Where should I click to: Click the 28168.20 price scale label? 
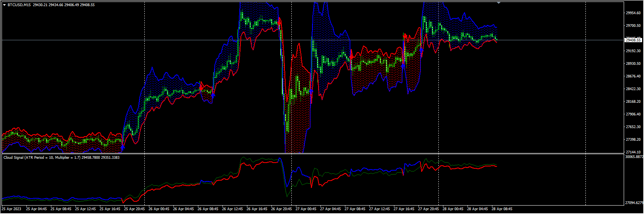pyautogui.click(x=633, y=102)
